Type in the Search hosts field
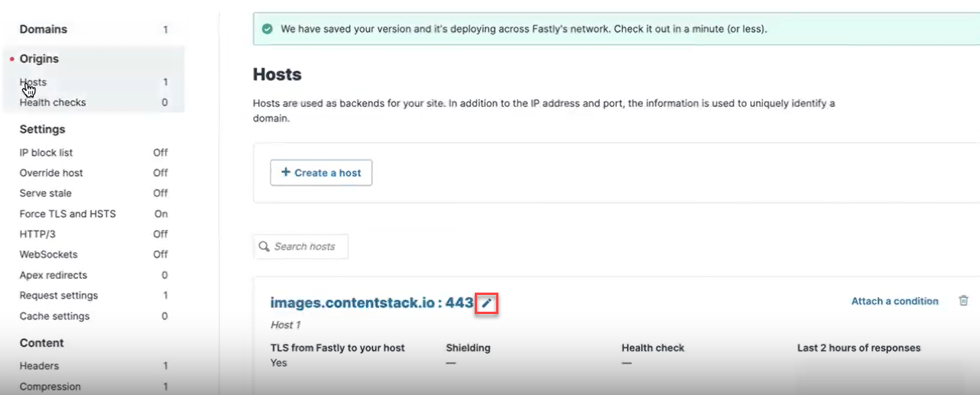Viewport: 980px width, 395px height. click(306, 247)
